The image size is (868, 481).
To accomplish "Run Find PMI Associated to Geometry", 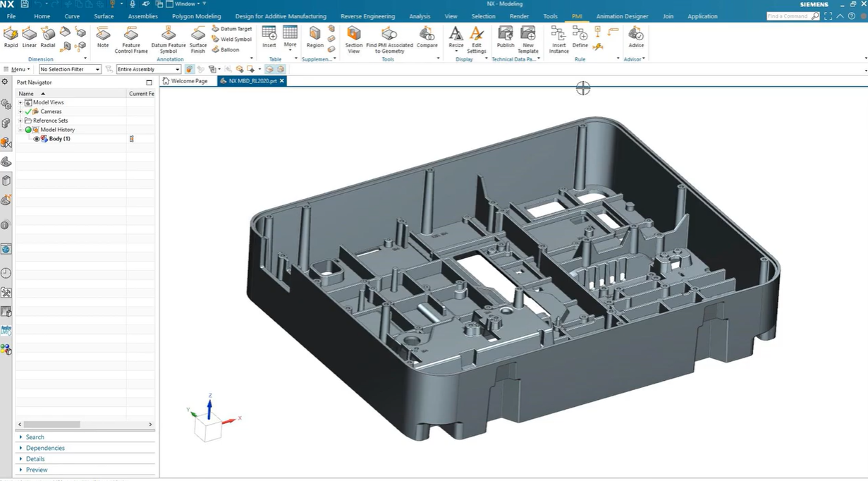I will tap(389, 40).
